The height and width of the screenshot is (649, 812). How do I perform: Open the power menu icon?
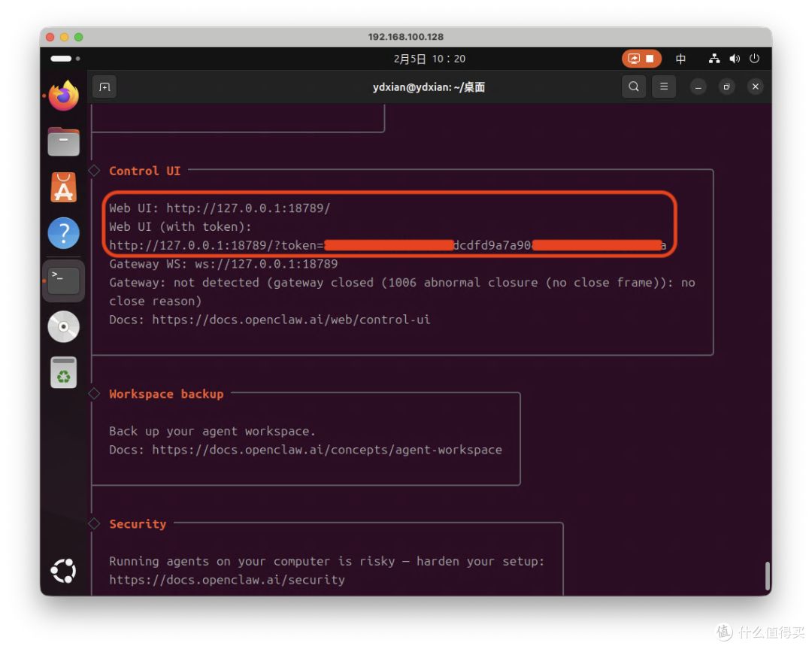[755, 59]
